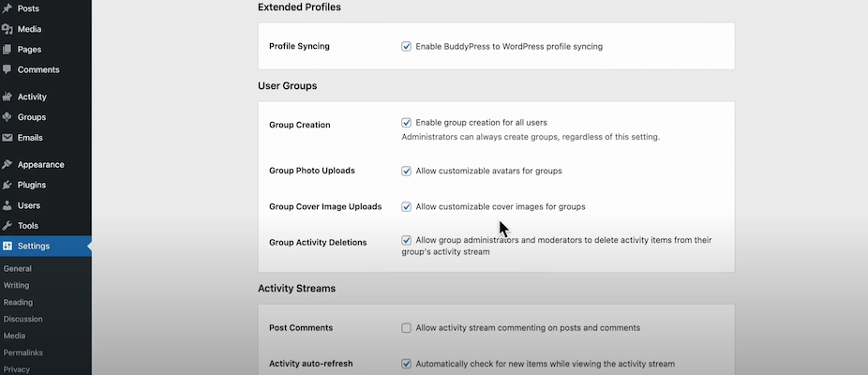Screen dimensions: 868x375
Task: Open the Activity menu item
Action: click(x=32, y=97)
